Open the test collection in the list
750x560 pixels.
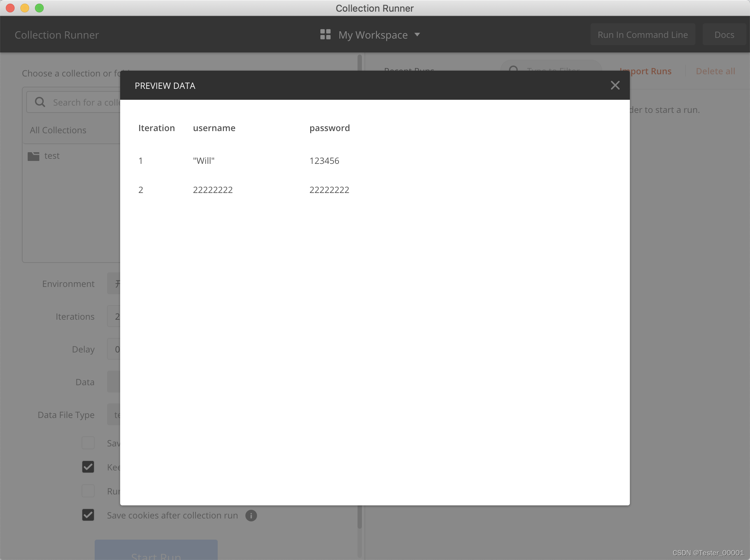[52, 156]
